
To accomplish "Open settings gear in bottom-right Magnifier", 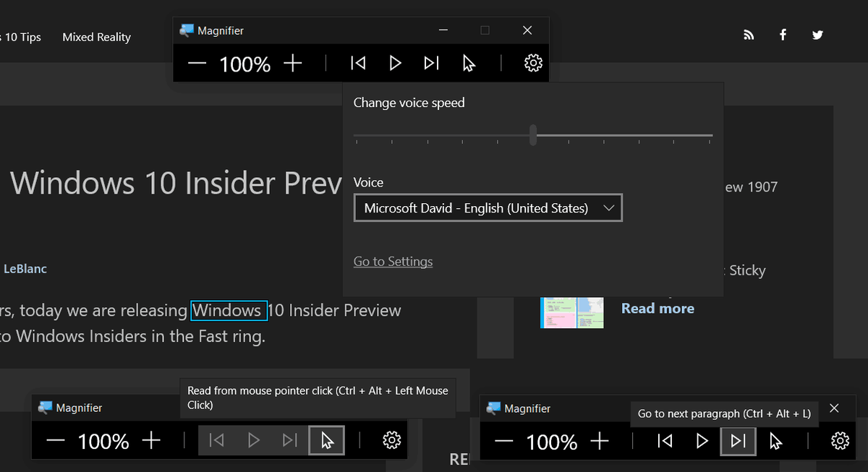I will [x=840, y=441].
